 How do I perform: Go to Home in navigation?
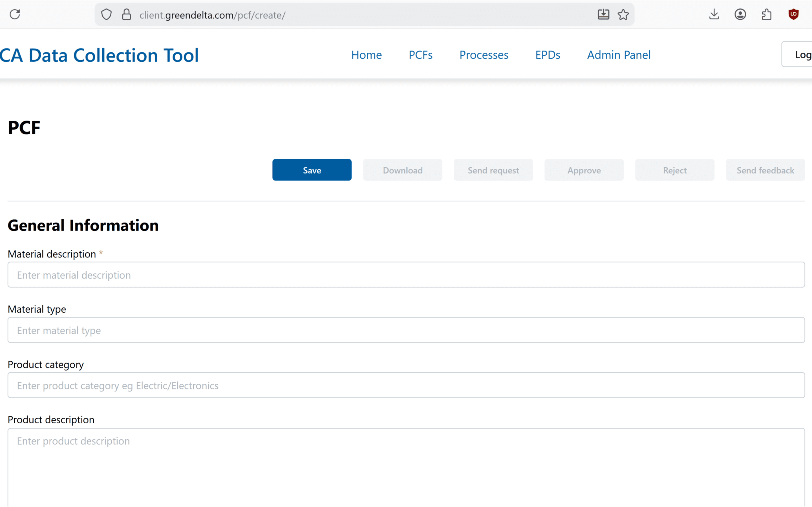[367, 55]
